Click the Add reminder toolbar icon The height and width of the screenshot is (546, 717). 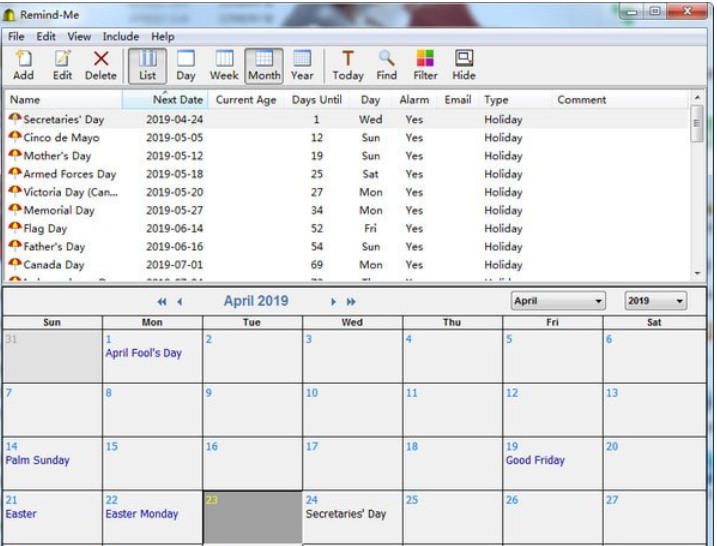coord(23,60)
